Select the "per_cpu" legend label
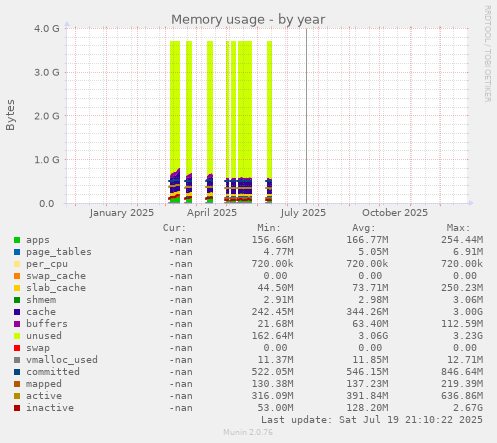497x443 pixels. [x=47, y=264]
